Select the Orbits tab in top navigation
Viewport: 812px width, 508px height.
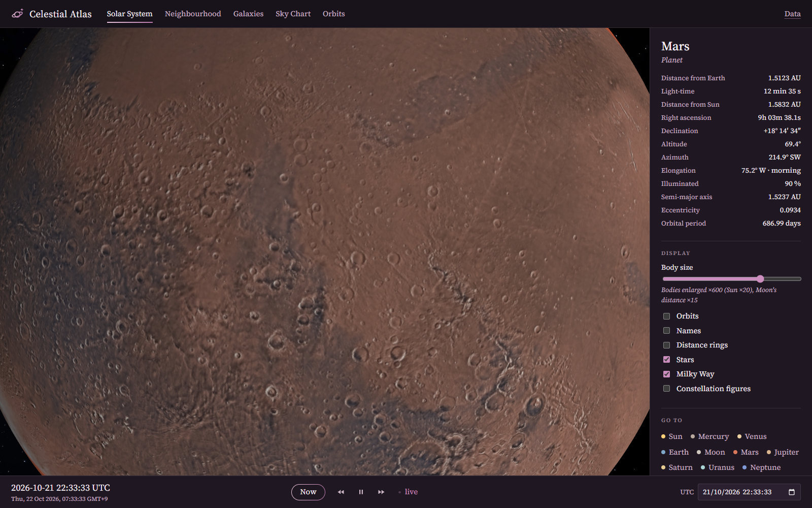coord(333,14)
